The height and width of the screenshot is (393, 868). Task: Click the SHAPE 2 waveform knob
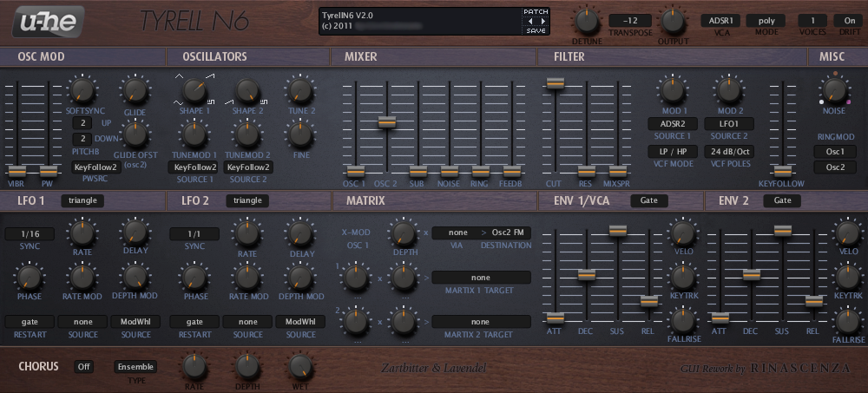247,89
